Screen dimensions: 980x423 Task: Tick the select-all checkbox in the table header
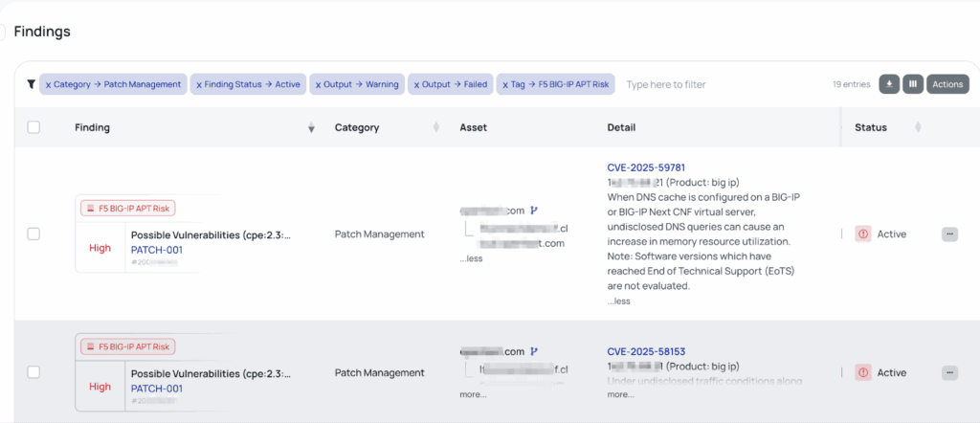[x=33, y=127]
